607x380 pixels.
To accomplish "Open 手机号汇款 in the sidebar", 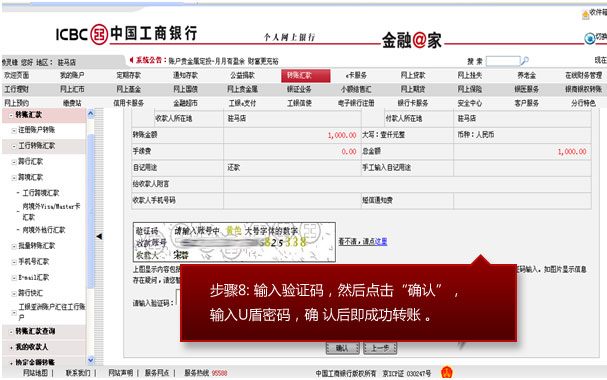I will click(x=33, y=262).
